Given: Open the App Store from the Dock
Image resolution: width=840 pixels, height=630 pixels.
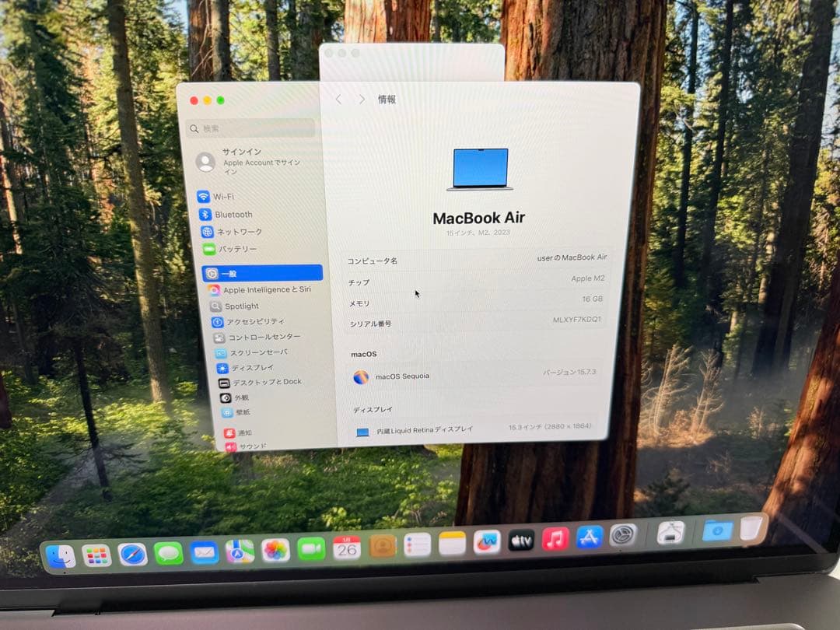Looking at the screenshot, I should point(590,538).
